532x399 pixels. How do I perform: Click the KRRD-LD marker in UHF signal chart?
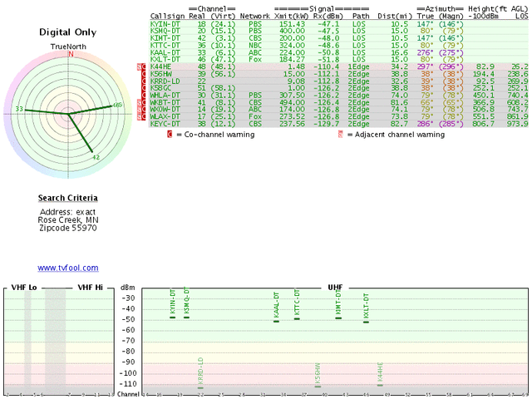200,388
